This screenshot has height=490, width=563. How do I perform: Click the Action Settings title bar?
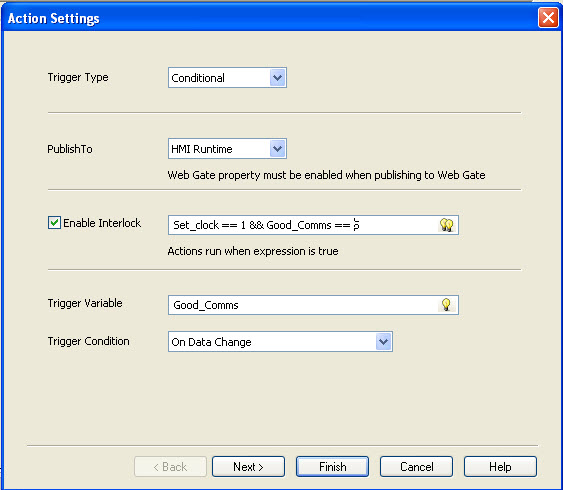tap(269, 18)
